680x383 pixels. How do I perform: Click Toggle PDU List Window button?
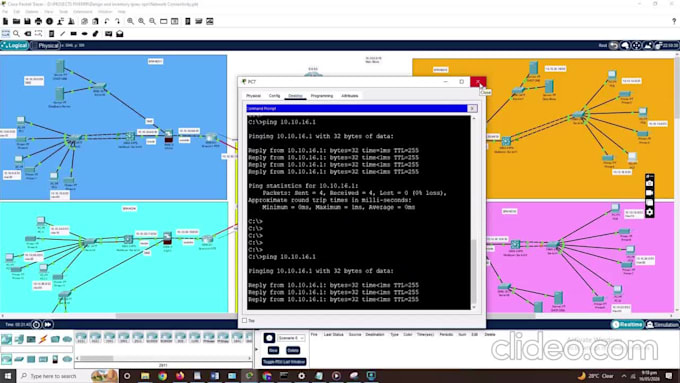pyautogui.click(x=284, y=361)
